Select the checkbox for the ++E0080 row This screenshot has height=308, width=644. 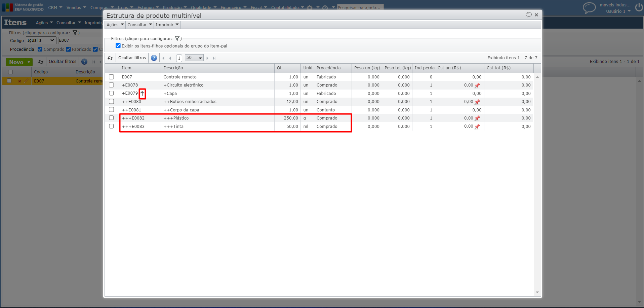(x=111, y=101)
